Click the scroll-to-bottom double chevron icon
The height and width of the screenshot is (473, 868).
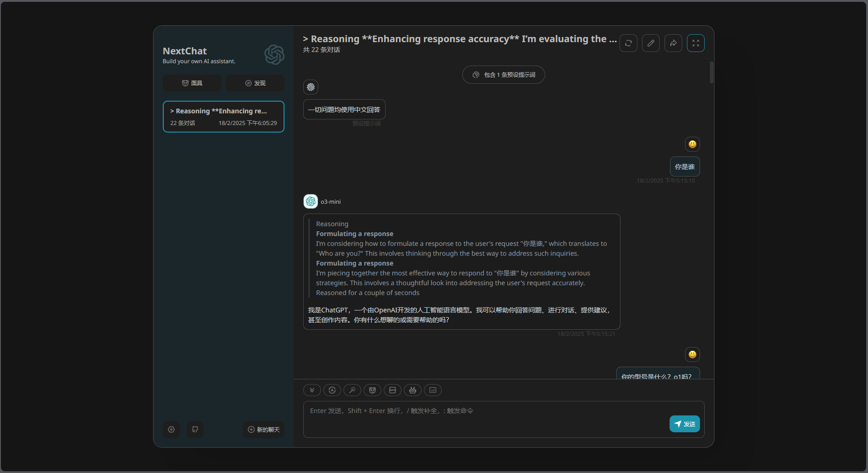(312, 390)
